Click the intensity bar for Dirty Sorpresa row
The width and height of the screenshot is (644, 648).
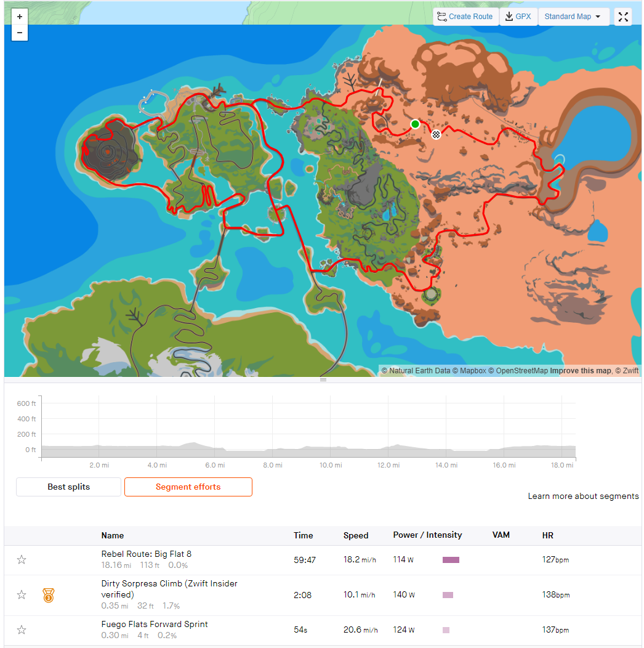448,595
